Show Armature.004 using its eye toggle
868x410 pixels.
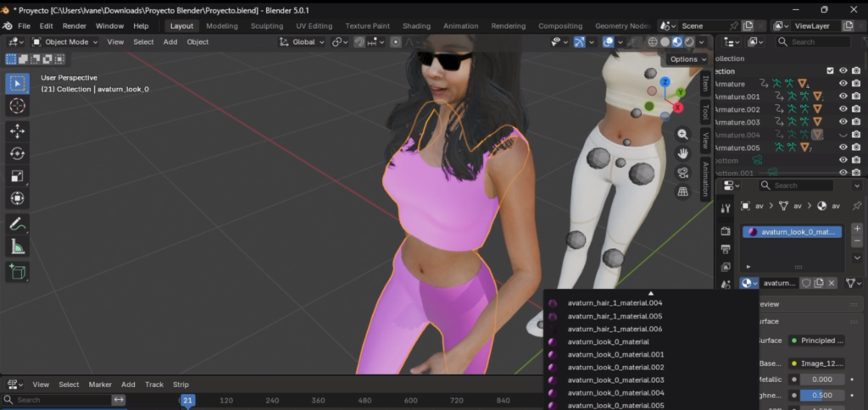843,135
